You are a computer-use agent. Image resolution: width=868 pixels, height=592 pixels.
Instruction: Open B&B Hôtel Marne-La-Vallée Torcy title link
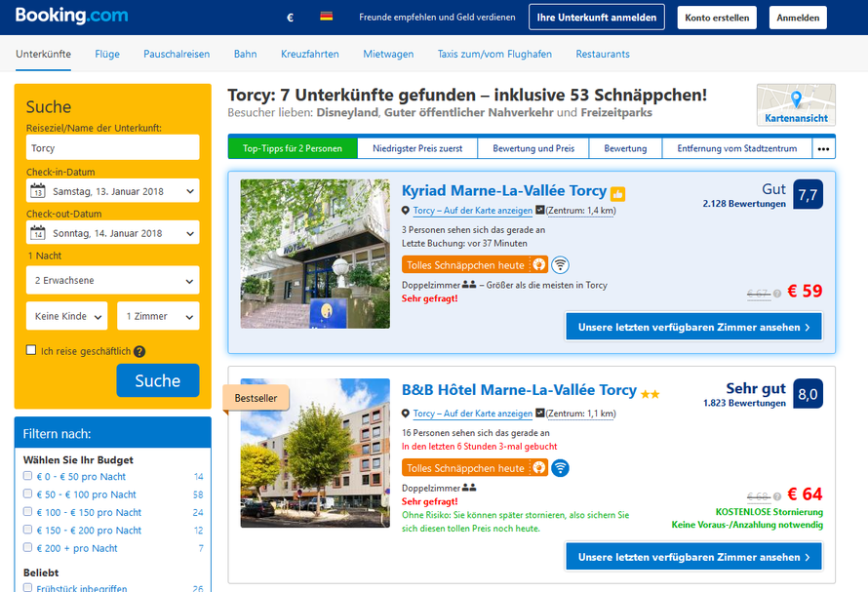519,390
